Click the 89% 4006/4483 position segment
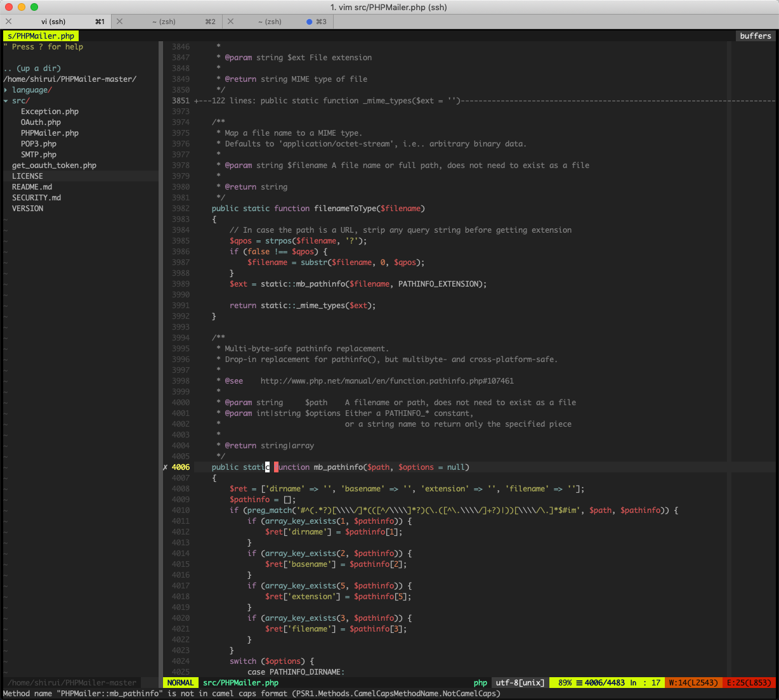The width and height of the screenshot is (779, 700). 607,683
